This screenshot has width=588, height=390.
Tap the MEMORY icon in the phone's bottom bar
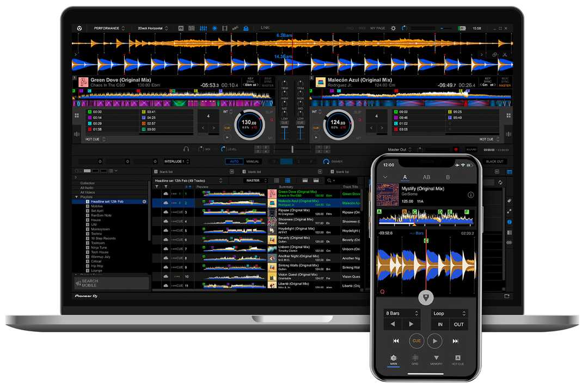point(436,360)
